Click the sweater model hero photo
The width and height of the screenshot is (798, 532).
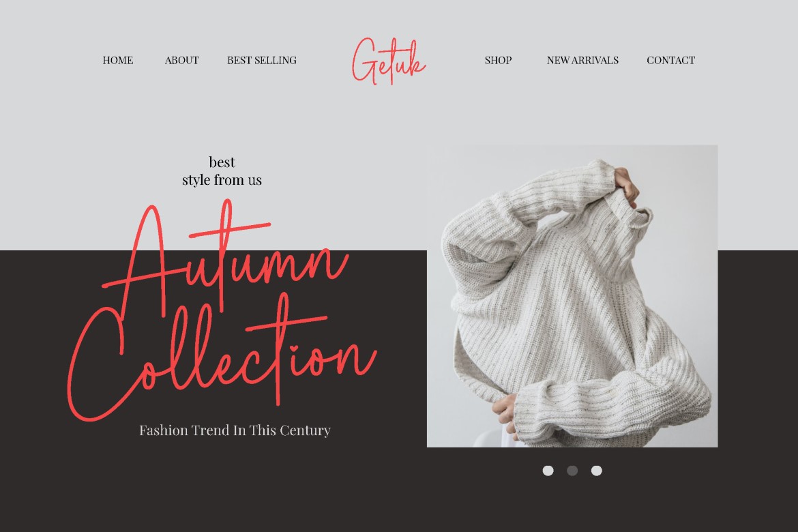pyautogui.click(x=572, y=296)
